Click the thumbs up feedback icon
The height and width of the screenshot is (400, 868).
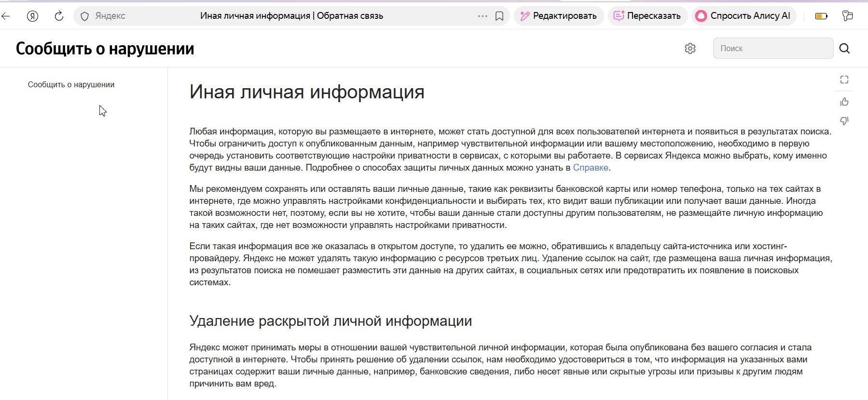(x=844, y=102)
